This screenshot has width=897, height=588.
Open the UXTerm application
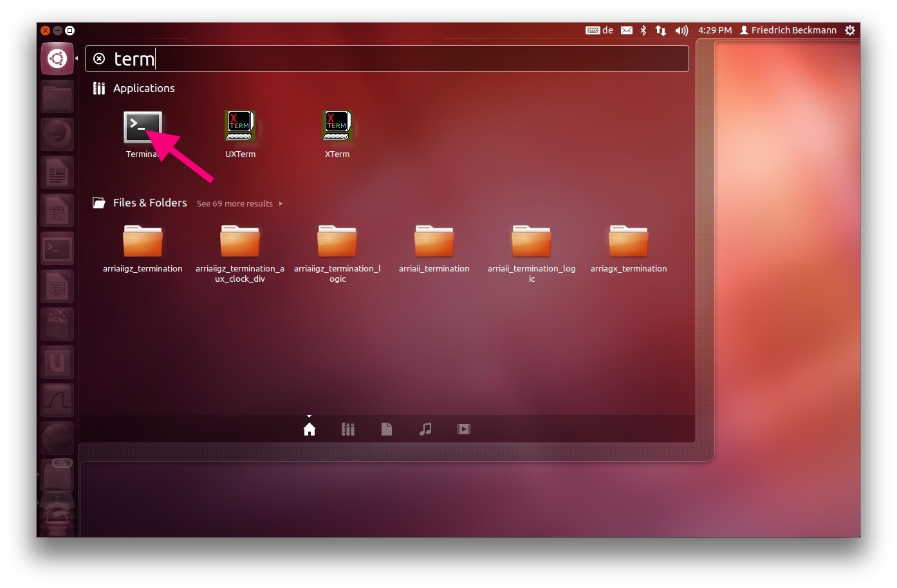point(240,126)
